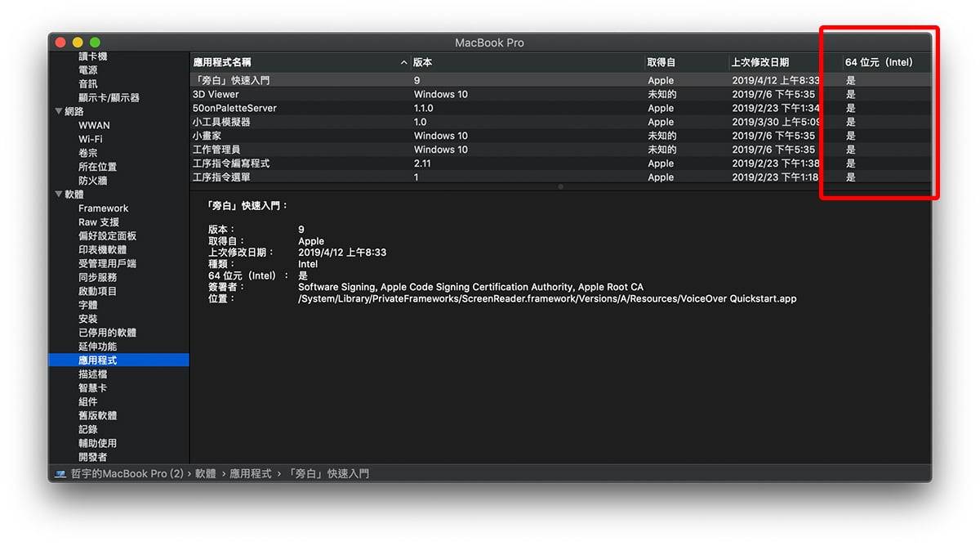Select the 3D Viewer application row
The width and height of the screenshot is (980, 546).
[x=560, y=94]
